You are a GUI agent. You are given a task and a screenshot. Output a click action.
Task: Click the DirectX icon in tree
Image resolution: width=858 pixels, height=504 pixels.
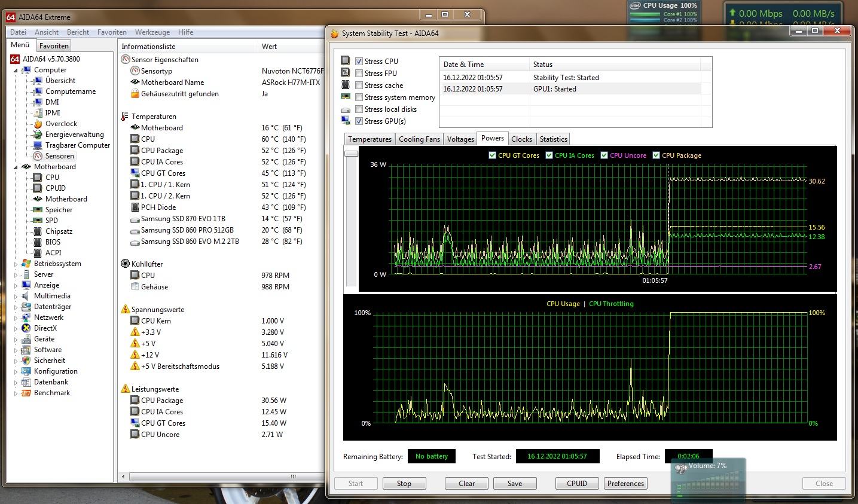26,328
